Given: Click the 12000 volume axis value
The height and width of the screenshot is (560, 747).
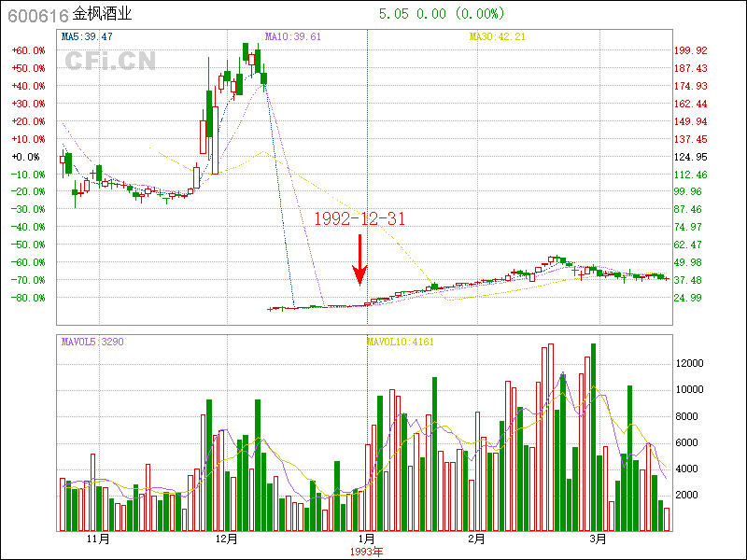Looking at the screenshot, I should (x=690, y=363).
